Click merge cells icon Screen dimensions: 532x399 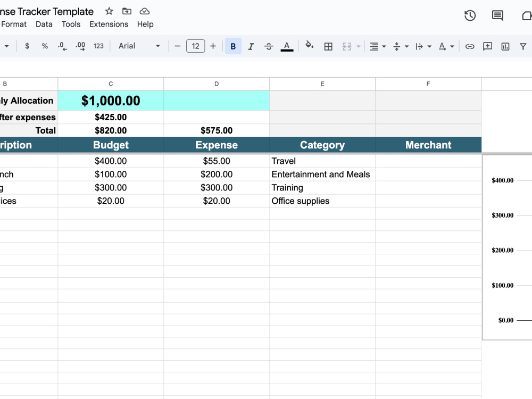[x=347, y=46]
